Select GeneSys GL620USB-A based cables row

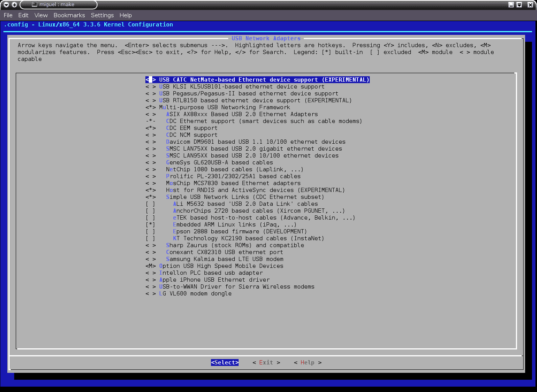(209, 162)
